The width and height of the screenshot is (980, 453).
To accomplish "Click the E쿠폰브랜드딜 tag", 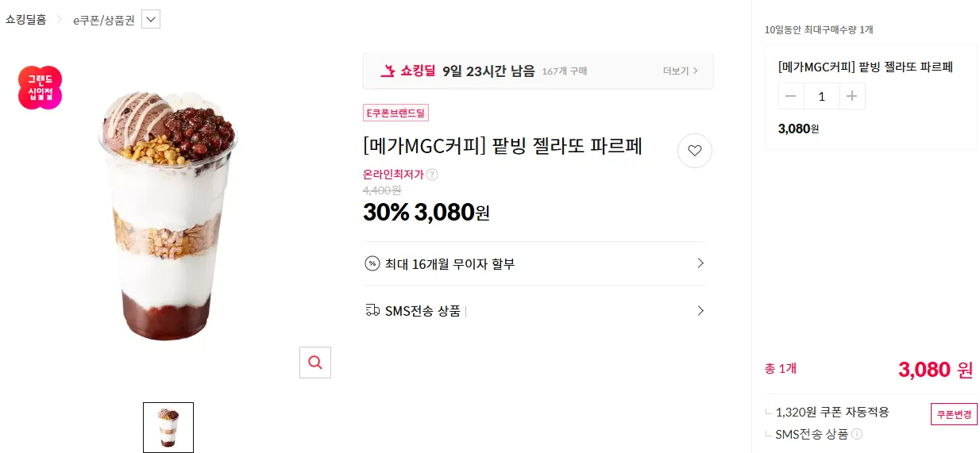I will click(x=395, y=113).
